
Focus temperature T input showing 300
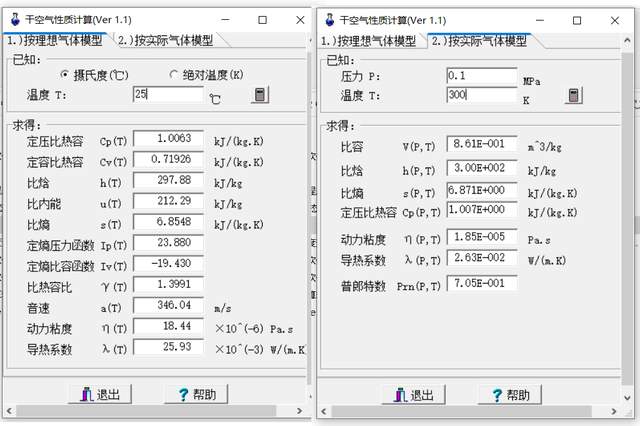[x=482, y=95]
